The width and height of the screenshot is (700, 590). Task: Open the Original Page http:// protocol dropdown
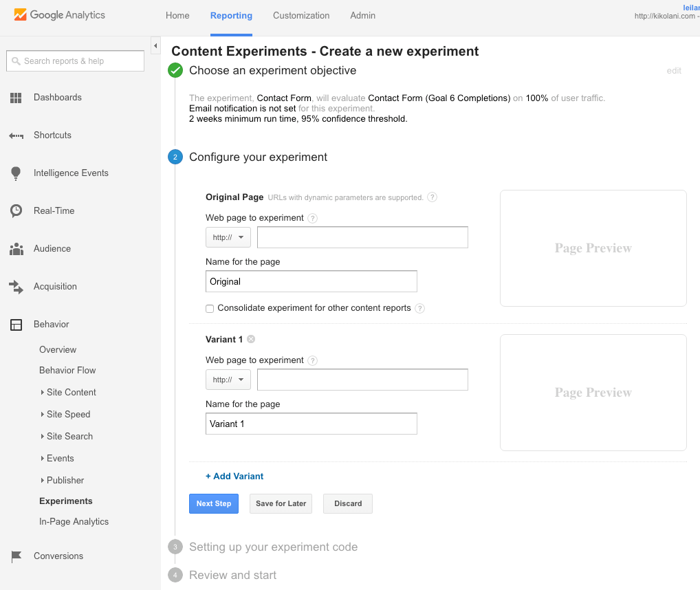point(228,237)
